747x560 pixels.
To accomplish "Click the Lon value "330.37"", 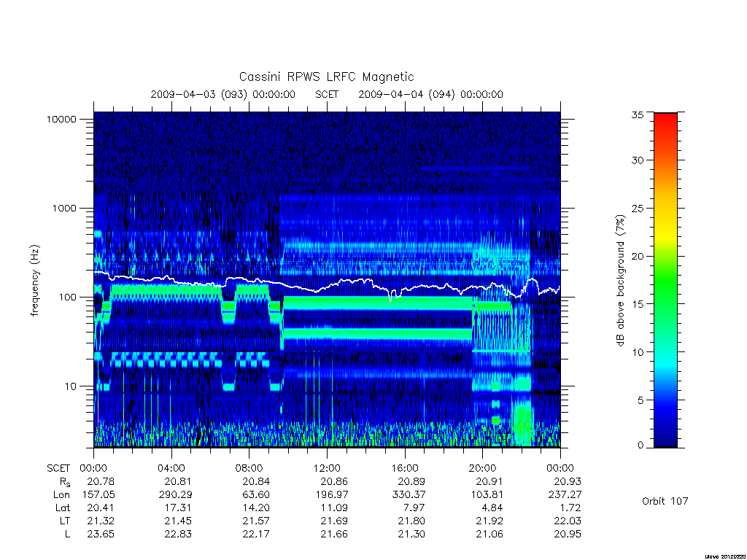I will (409, 495).
